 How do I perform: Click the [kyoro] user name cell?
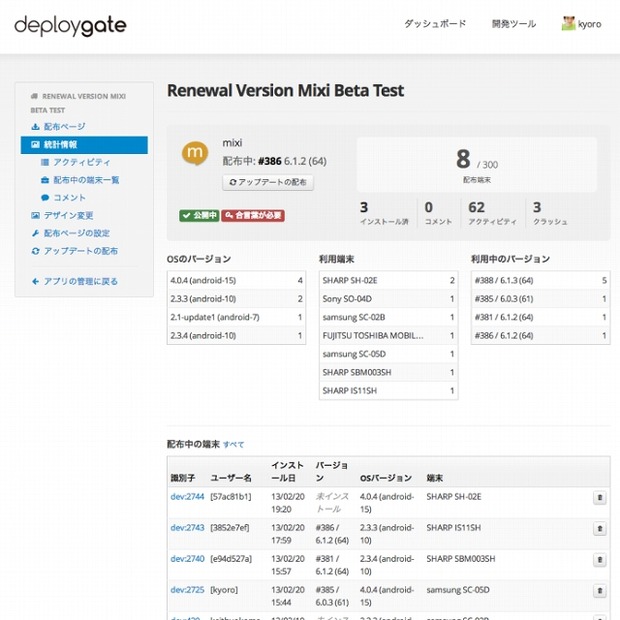coord(224,590)
